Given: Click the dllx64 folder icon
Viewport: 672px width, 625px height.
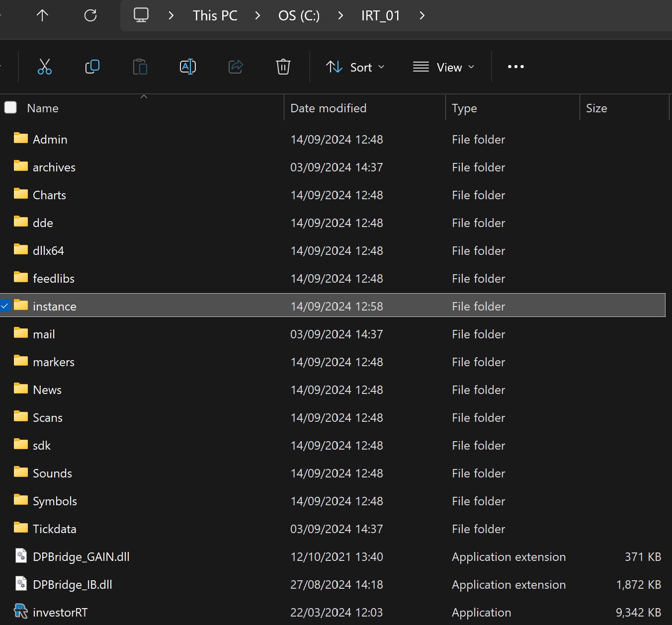Looking at the screenshot, I should [x=21, y=249].
